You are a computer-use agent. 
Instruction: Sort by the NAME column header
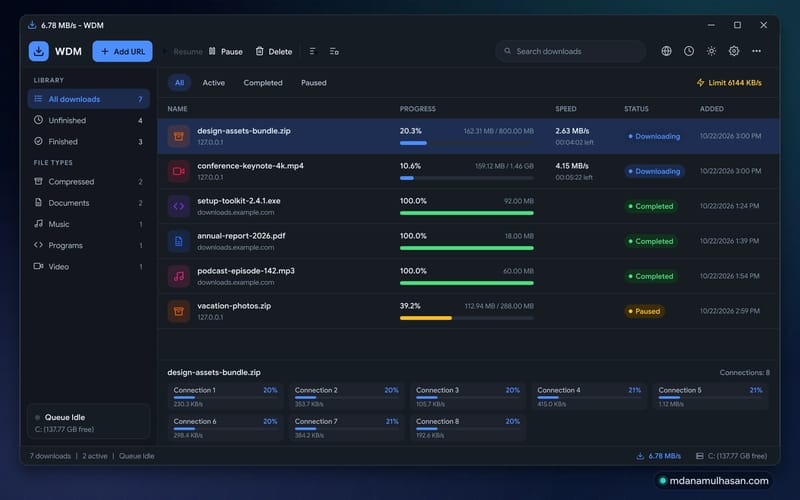coord(177,109)
